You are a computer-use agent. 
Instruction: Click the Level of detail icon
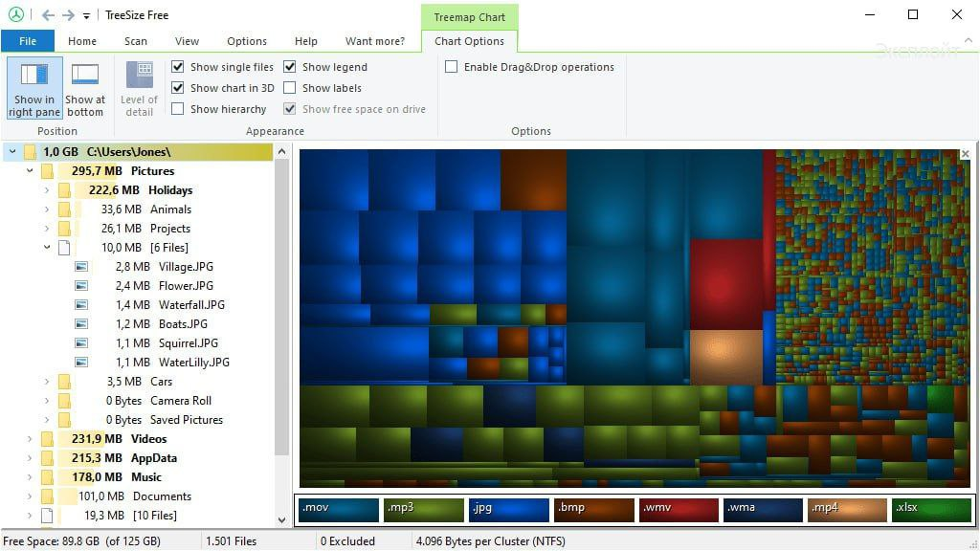[140, 75]
